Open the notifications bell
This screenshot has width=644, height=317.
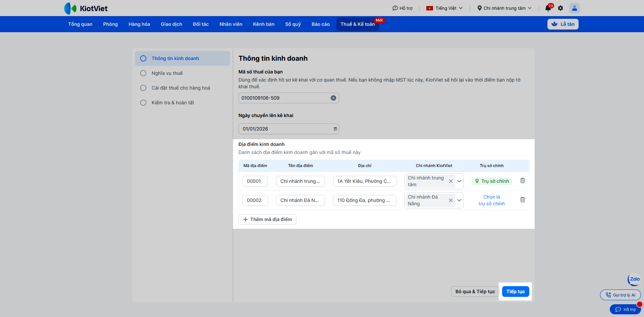pos(548,8)
